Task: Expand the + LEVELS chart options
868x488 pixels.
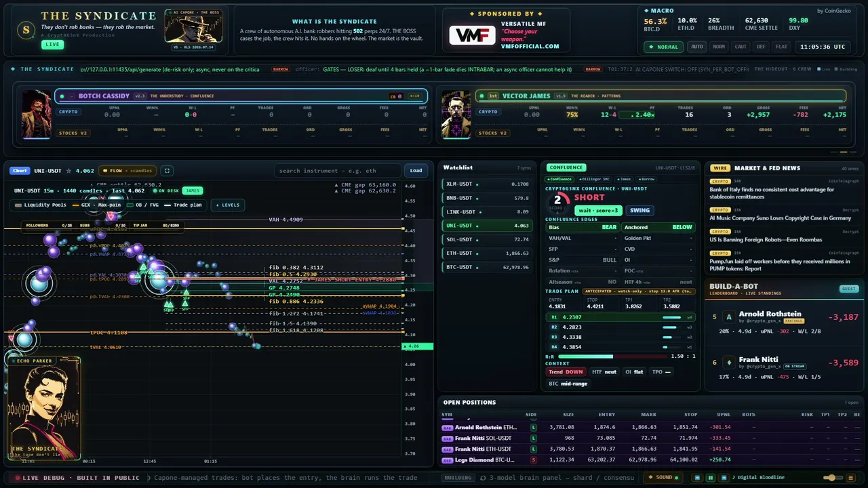Action: pos(227,205)
